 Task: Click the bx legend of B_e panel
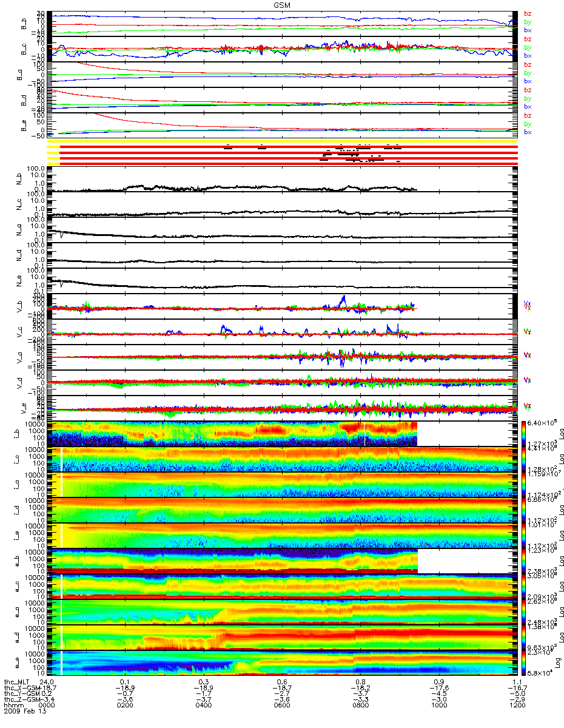(x=528, y=132)
